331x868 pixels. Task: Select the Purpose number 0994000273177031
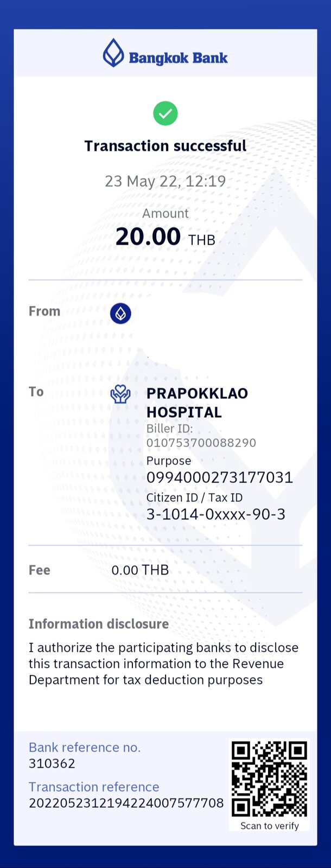click(x=220, y=477)
